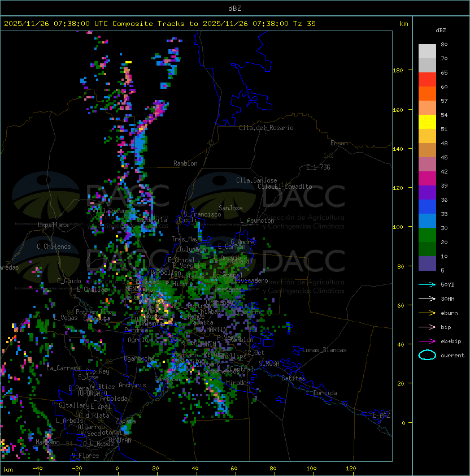Select the green 20-30 dBZ swatch
This screenshot has height=476, width=470.
click(x=427, y=235)
